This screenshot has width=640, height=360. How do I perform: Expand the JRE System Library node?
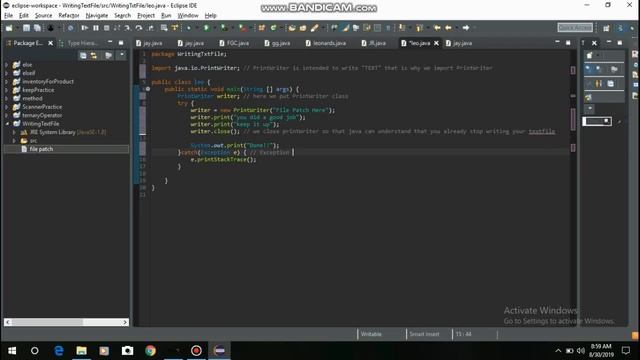tap(14, 132)
